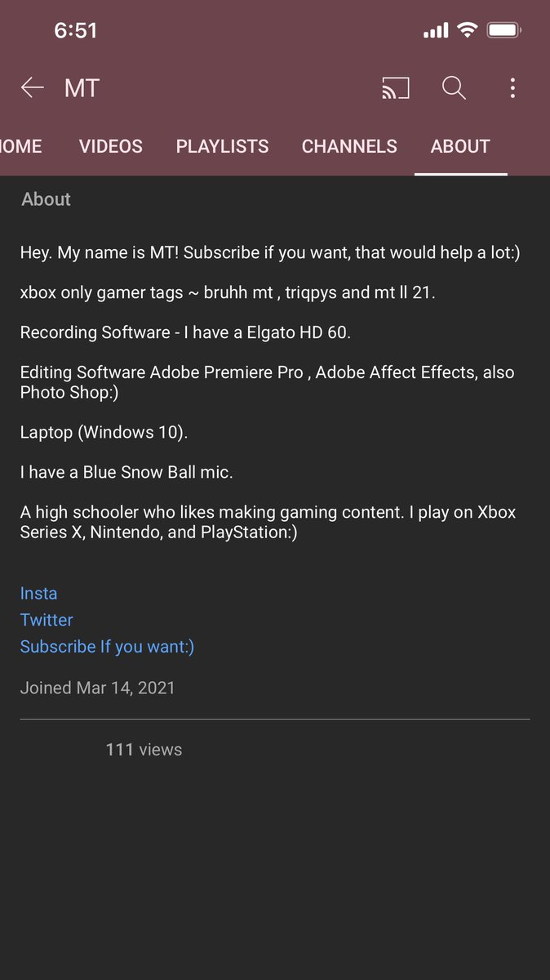Tap the MT channel title
The image size is (550, 980).
coord(82,88)
